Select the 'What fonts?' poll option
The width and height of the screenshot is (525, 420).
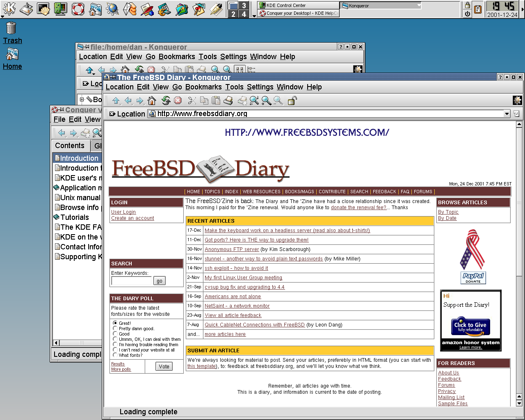tap(115, 355)
